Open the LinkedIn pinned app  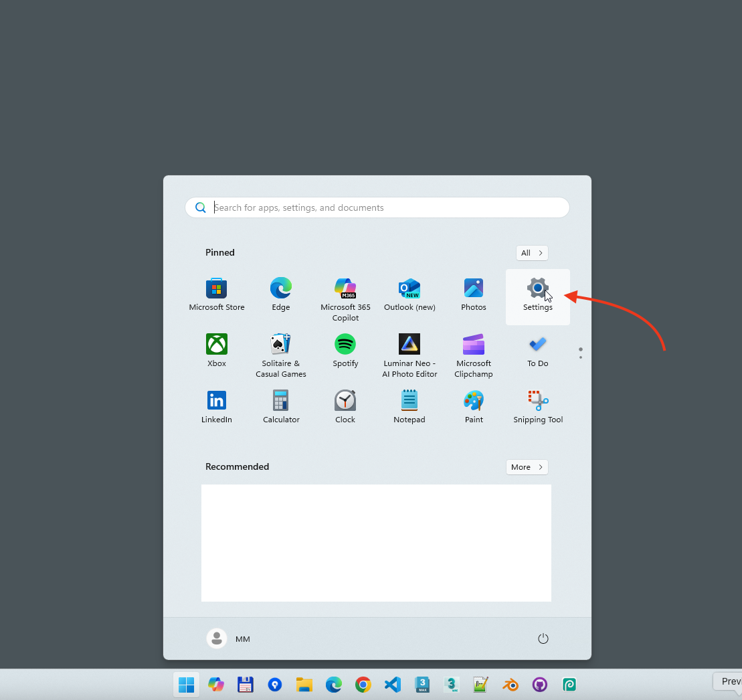coord(217,407)
